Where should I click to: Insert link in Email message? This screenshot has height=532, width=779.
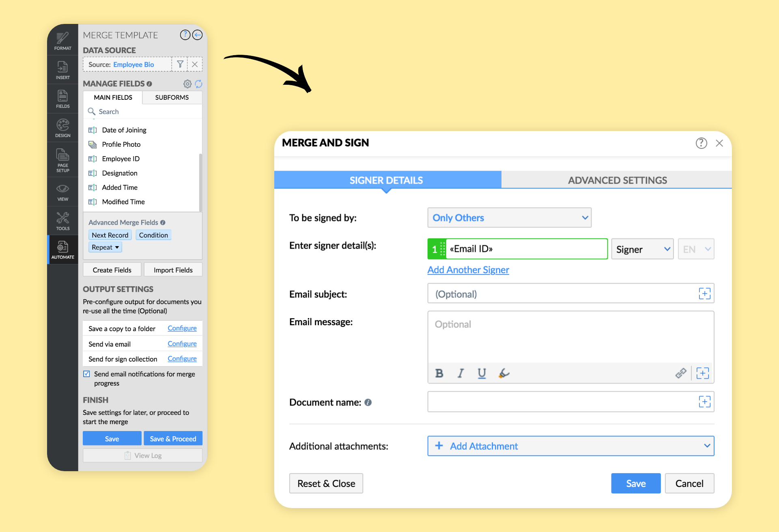[681, 373]
